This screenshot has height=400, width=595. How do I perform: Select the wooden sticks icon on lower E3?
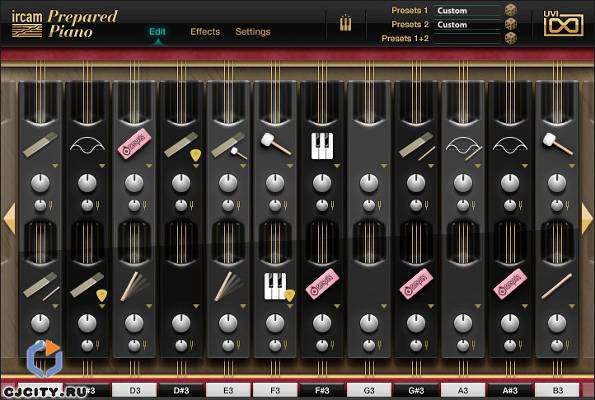coord(228,287)
